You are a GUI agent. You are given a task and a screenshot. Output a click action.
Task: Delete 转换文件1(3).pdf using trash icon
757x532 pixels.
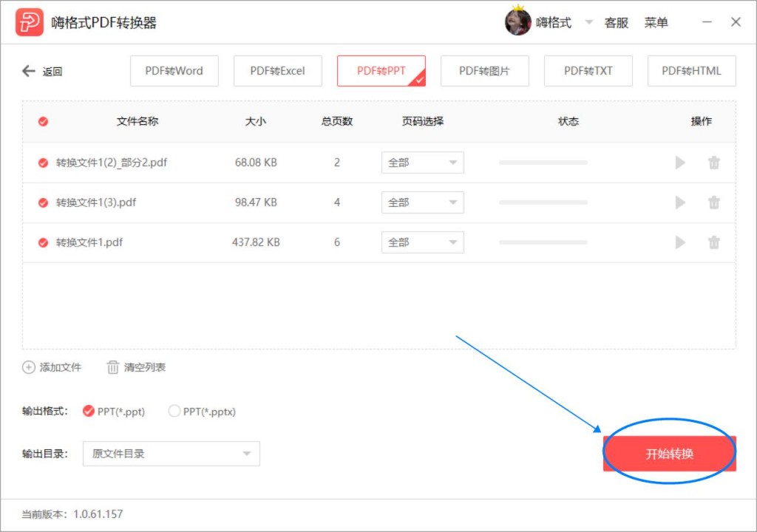[x=714, y=202]
